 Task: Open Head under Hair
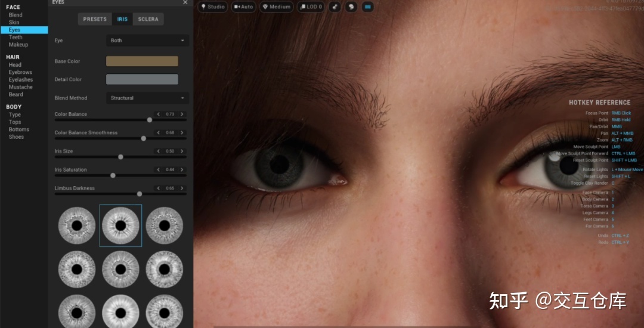coord(15,65)
